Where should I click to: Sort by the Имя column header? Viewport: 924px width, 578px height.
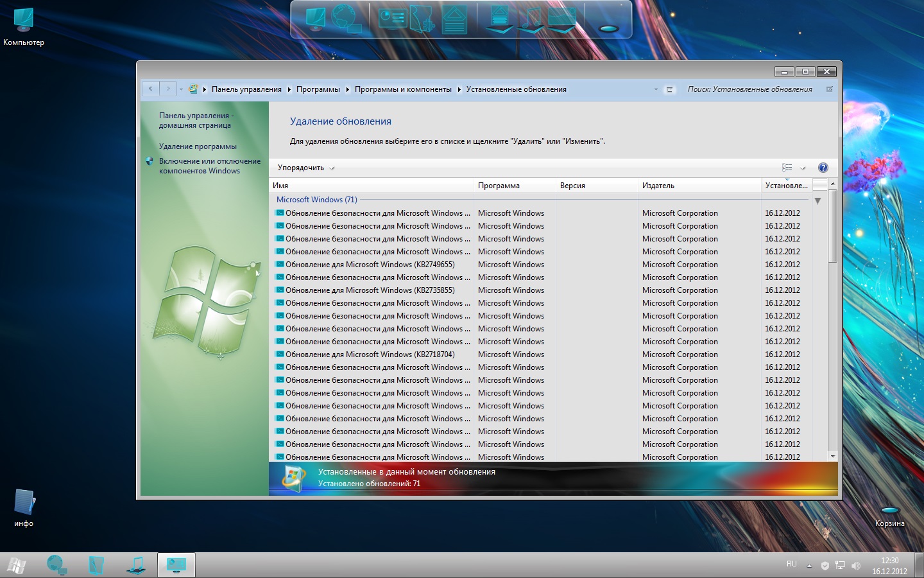[372, 185]
